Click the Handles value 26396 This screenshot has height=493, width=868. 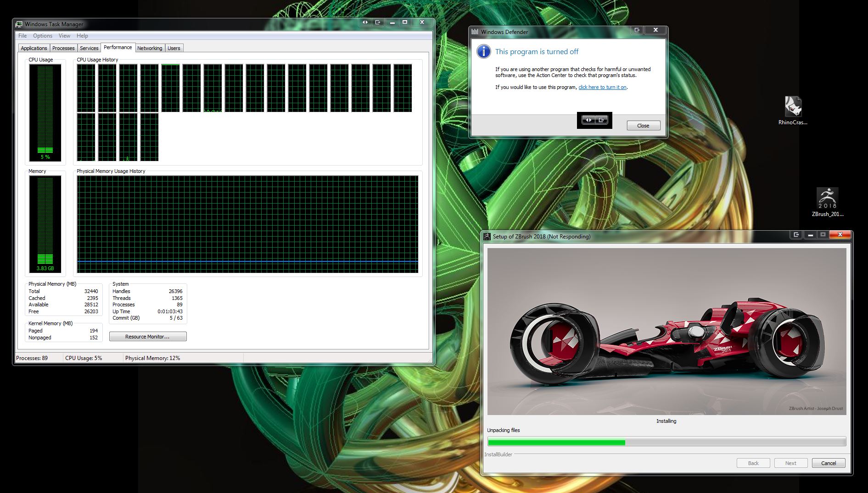[x=175, y=291]
